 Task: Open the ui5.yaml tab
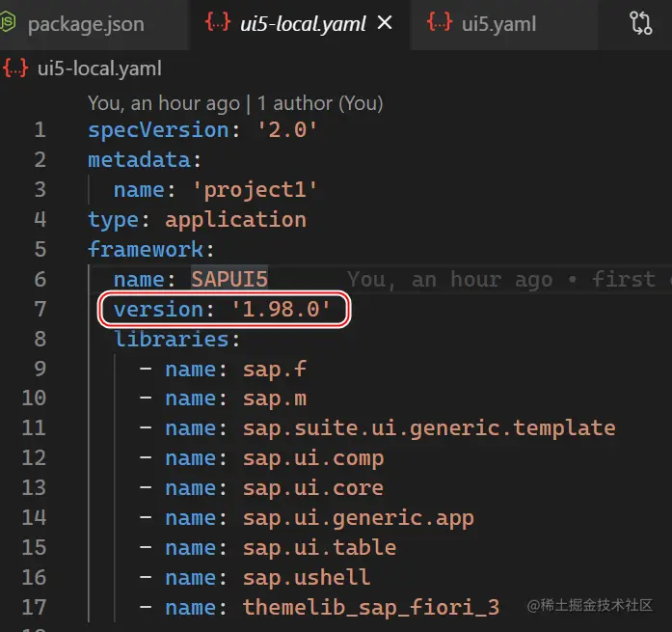[498, 24]
